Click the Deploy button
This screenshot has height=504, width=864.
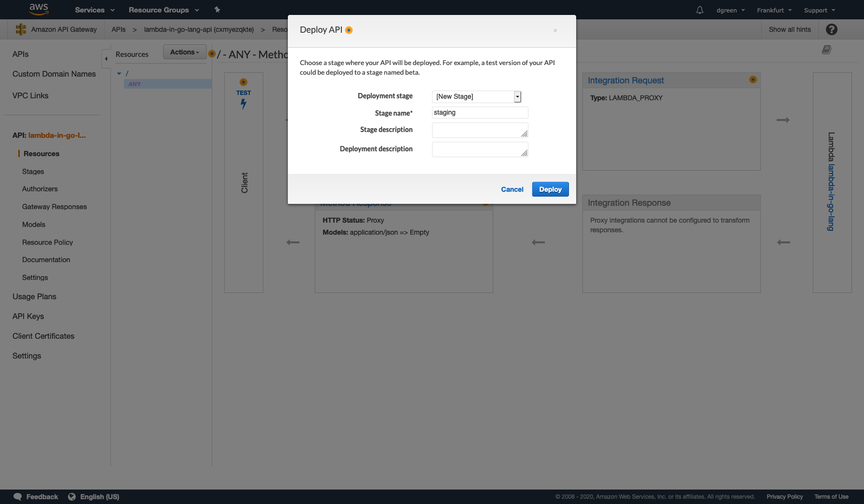click(x=550, y=189)
